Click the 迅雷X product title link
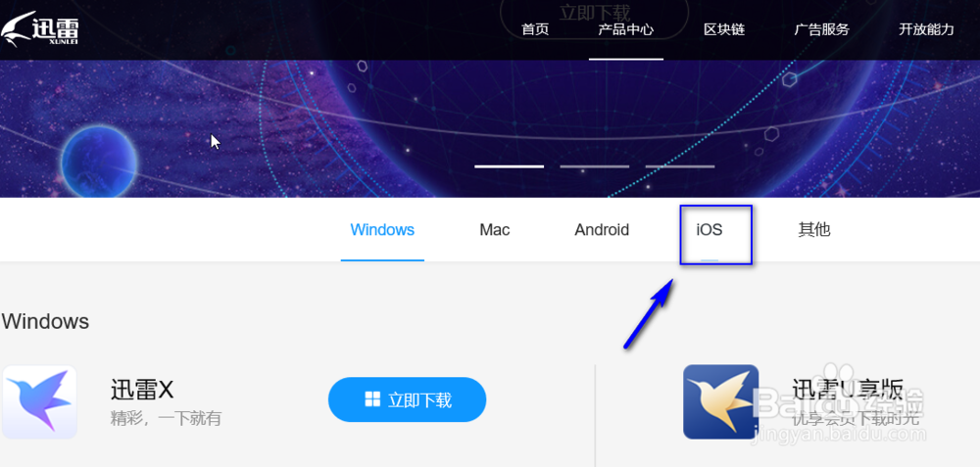980x467 pixels. point(142,391)
